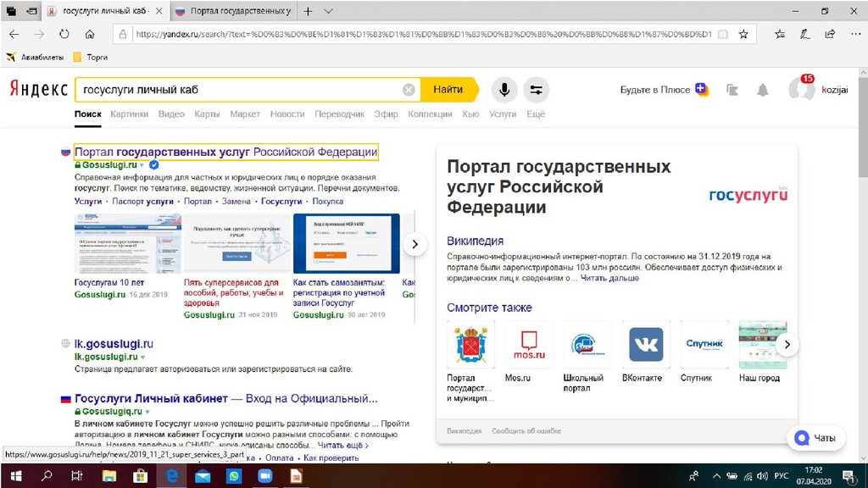Switch to the Видео search tab
This screenshot has width=868, height=488.
click(171, 114)
